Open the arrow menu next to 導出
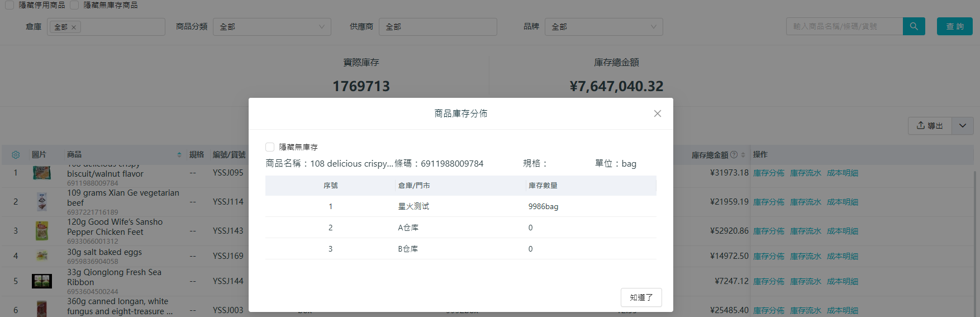 (x=963, y=126)
